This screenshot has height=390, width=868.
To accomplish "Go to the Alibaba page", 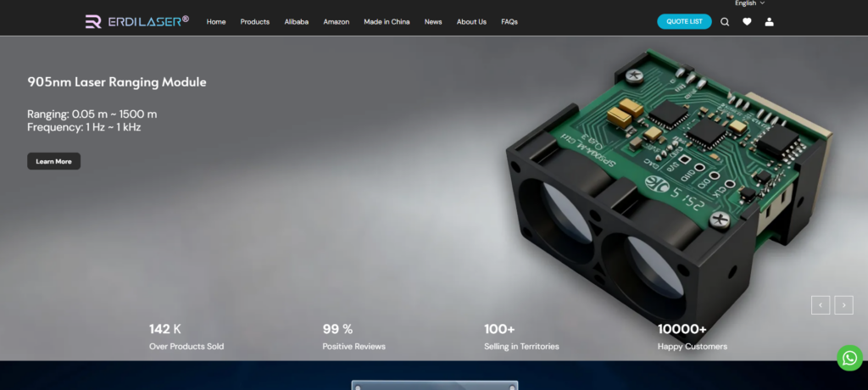I will [x=296, y=21].
